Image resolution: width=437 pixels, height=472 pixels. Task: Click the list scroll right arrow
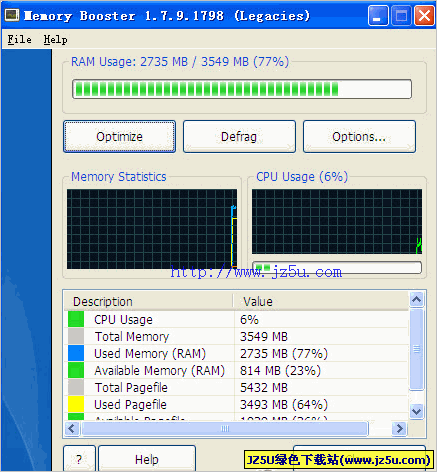(x=400, y=429)
